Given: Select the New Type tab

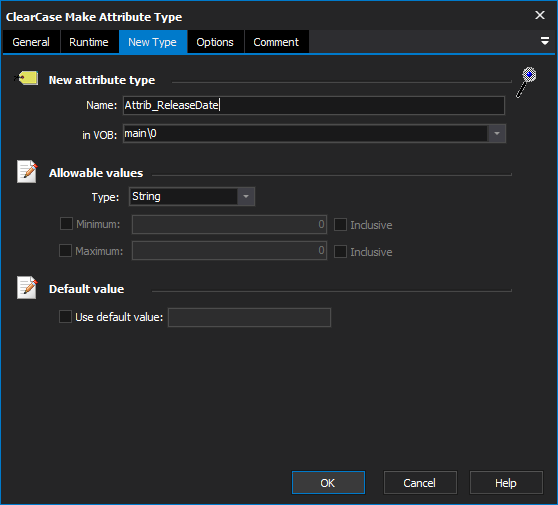Looking at the screenshot, I should coord(153,42).
